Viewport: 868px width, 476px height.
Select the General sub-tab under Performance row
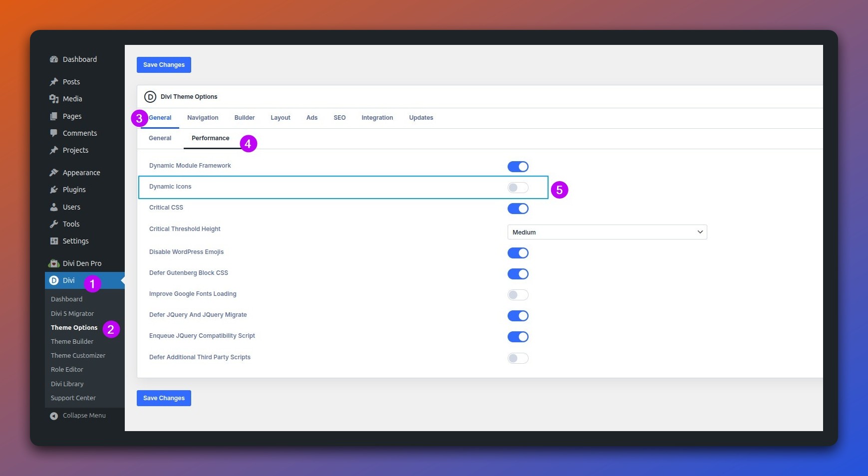(x=160, y=138)
